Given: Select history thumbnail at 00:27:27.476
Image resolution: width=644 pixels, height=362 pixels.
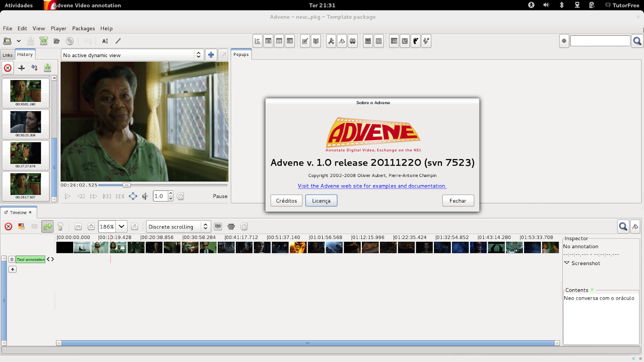Looking at the screenshot, I should click(26, 155).
